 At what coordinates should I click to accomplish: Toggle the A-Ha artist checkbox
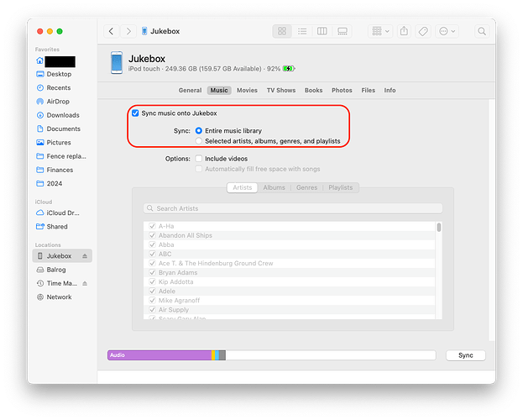(x=153, y=226)
